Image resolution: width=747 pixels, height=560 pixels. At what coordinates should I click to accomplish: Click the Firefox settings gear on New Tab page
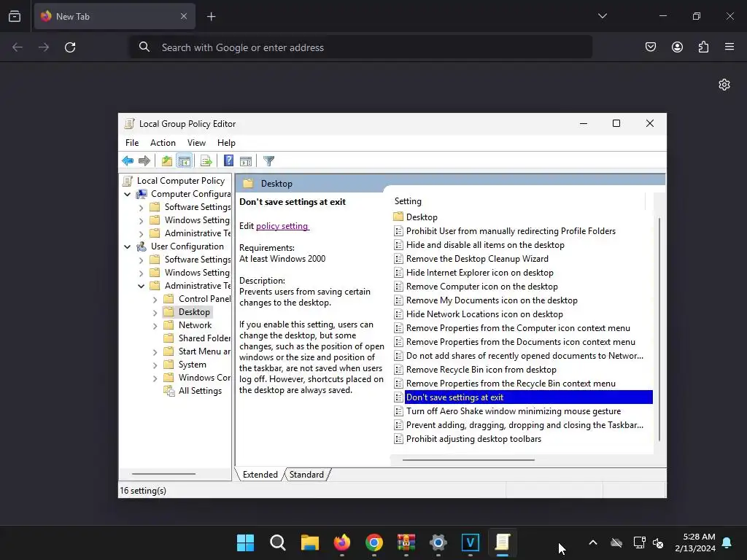(724, 85)
